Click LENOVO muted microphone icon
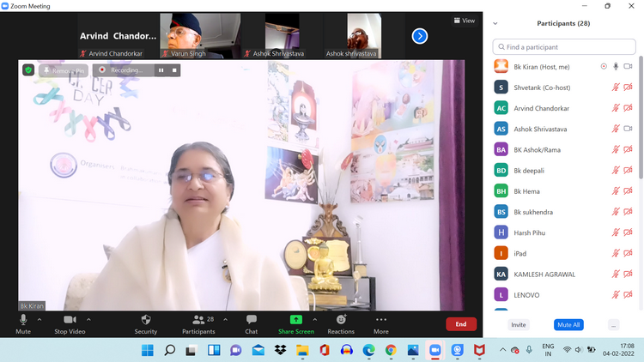This screenshot has width=644, height=362. (616, 294)
